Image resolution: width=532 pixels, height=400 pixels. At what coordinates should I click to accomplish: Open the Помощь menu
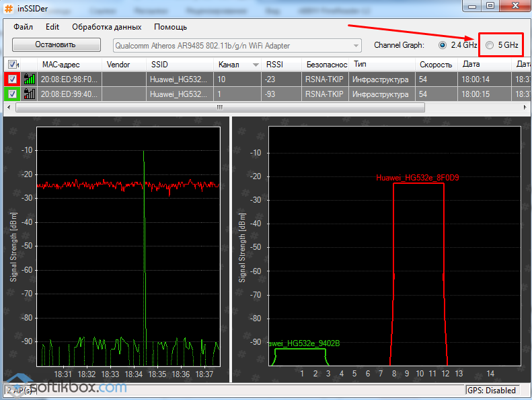170,27
